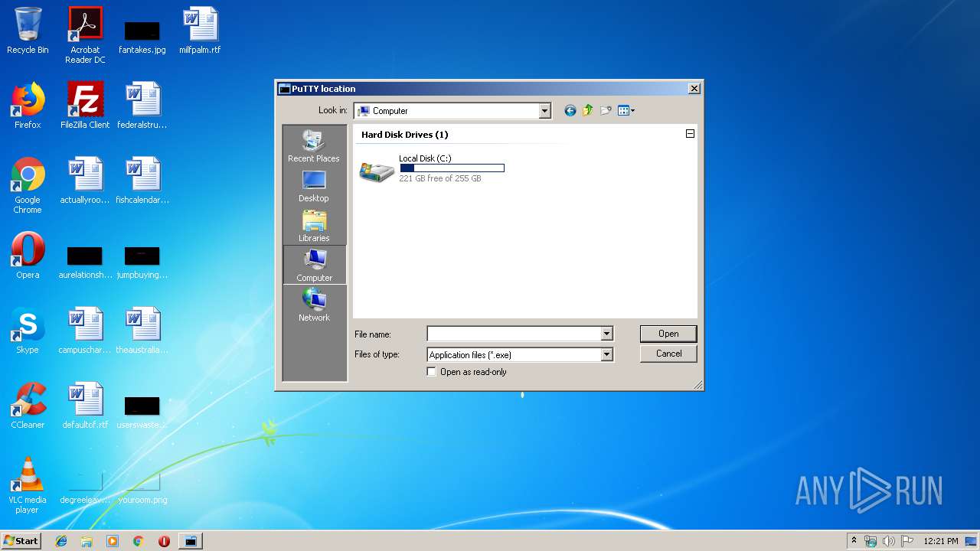Image resolution: width=980 pixels, height=551 pixels.
Task: Select the Recycle Bin desktop icon
Action: pos(28,31)
